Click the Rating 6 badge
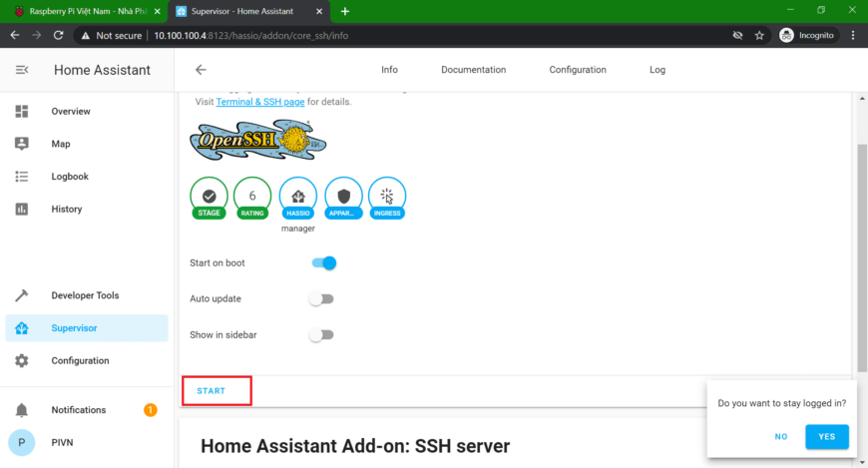The image size is (868, 468). tap(252, 197)
